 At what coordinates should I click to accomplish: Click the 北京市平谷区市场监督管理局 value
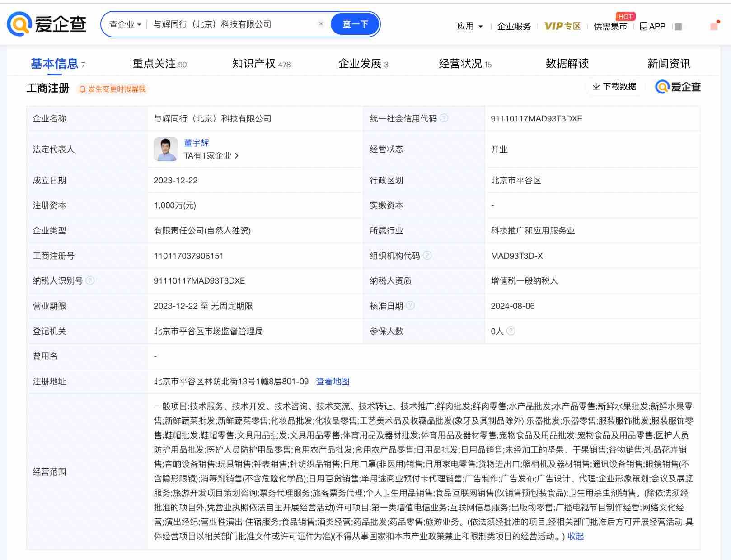208,331
